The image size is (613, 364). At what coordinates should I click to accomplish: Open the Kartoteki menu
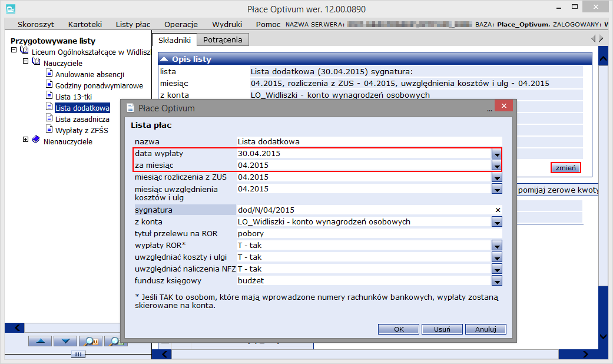coord(85,24)
